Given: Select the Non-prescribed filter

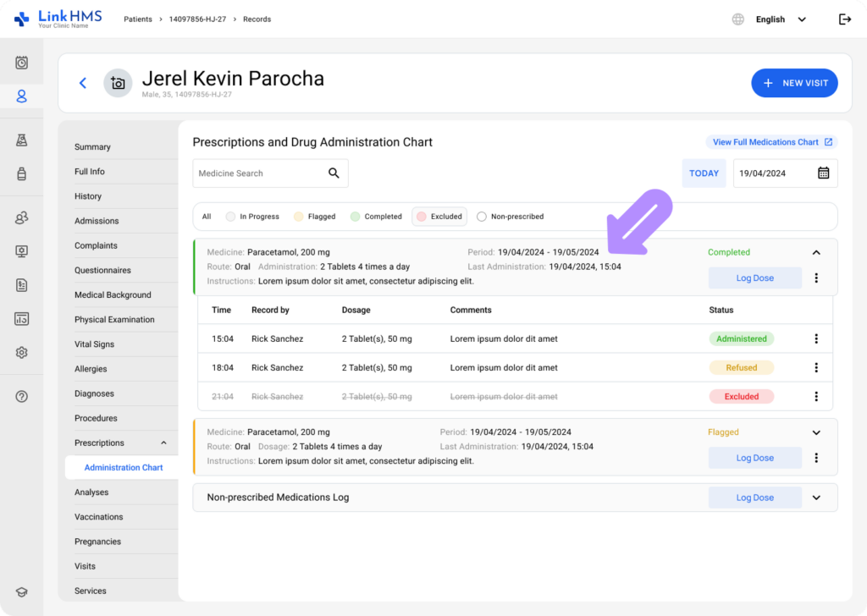Looking at the screenshot, I should click(x=511, y=217).
